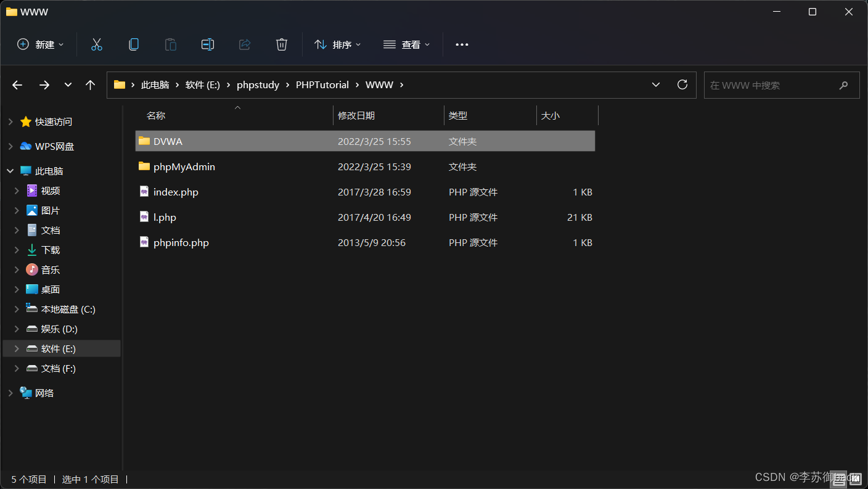Open the 新建 (New) dropdown
The width and height of the screenshot is (868, 489).
coord(41,44)
